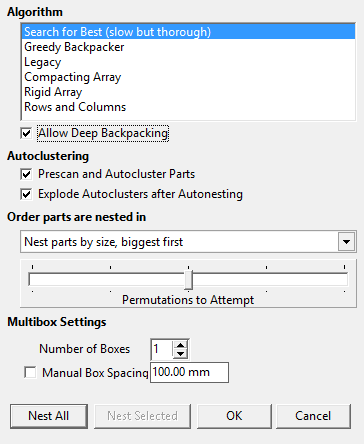Click the 100.00 mm box spacing field
Image resolution: width=364 pixels, height=444 pixels.
(x=189, y=372)
